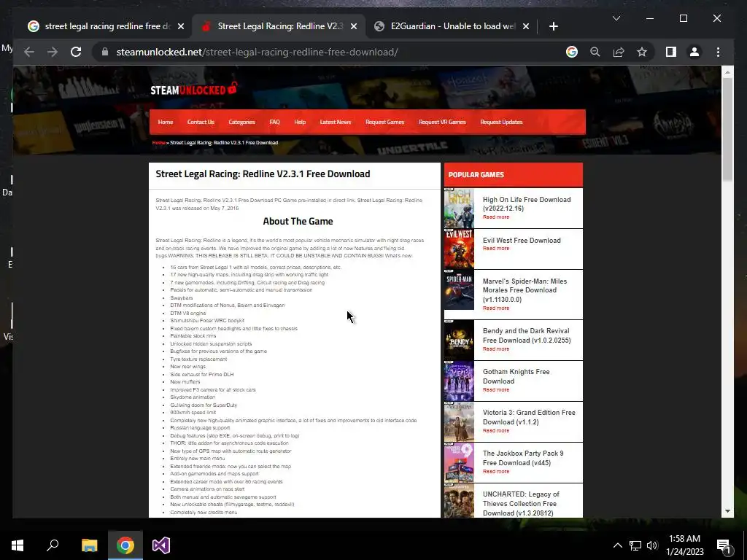Open the tab search chevron

click(x=616, y=18)
